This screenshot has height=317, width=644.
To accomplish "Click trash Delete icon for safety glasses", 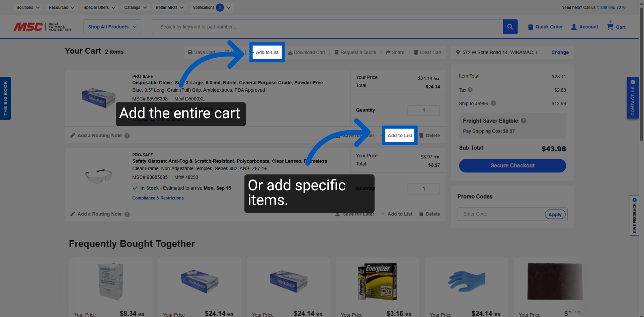I will (x=421, y=214).
